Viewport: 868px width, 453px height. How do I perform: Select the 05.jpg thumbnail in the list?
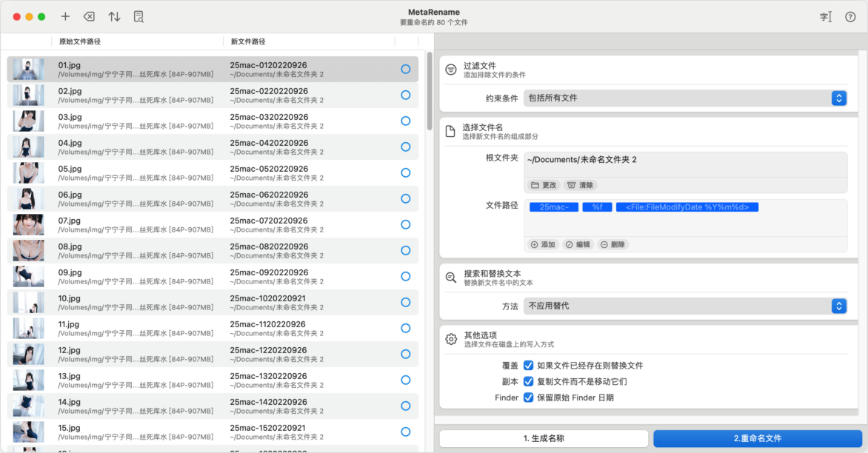(x=28, y=172)
